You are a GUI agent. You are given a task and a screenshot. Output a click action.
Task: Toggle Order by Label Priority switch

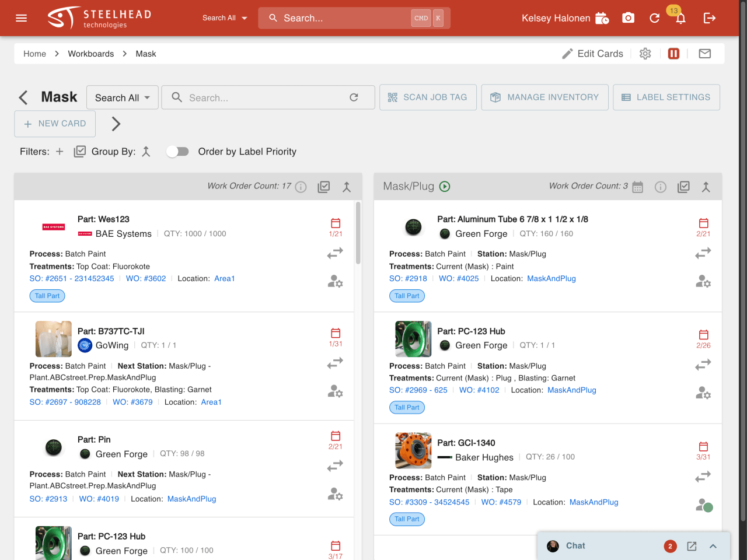(177, 152)
